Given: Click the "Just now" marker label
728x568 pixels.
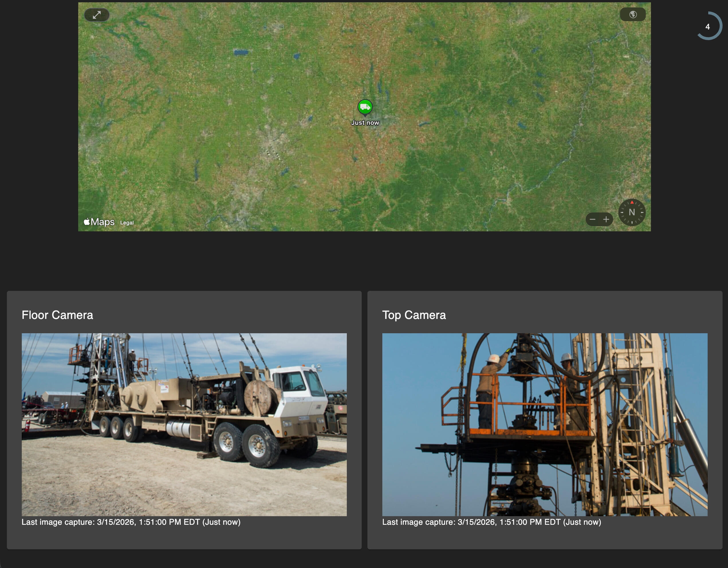Looking at the screenshot, I should [x=365, y=123].
